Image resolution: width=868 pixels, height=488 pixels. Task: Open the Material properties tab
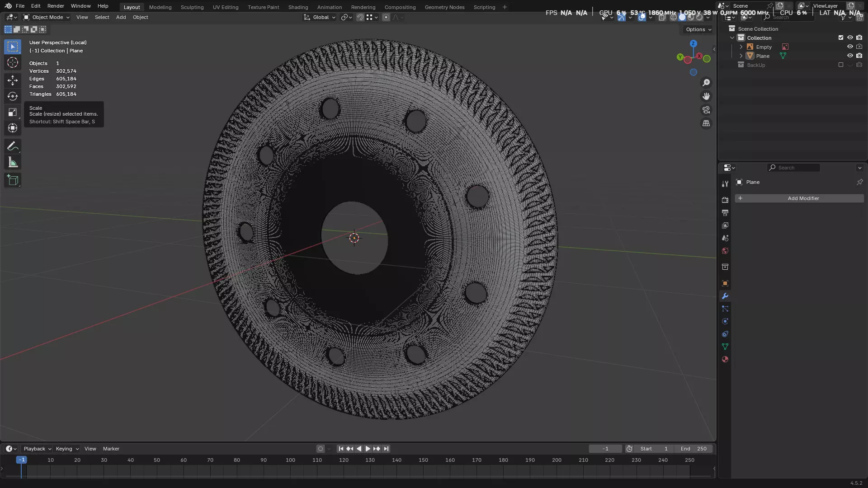(725, 359)
